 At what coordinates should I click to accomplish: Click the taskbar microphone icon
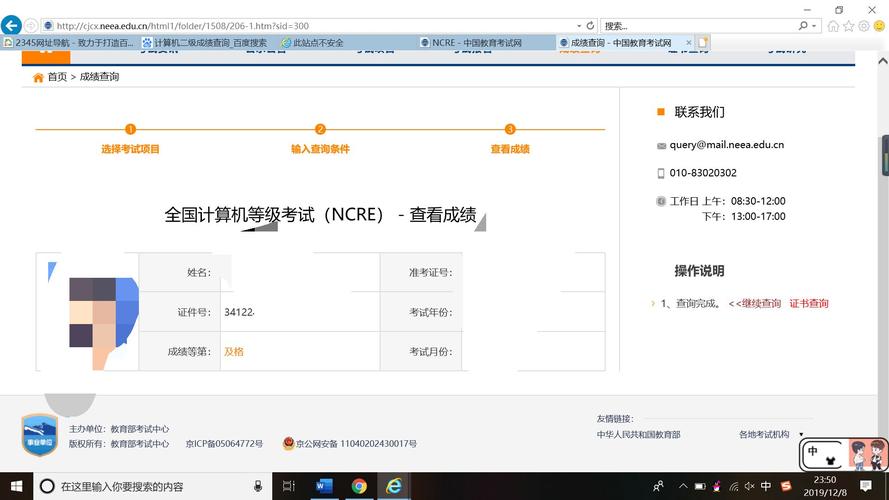pos(258,486)
